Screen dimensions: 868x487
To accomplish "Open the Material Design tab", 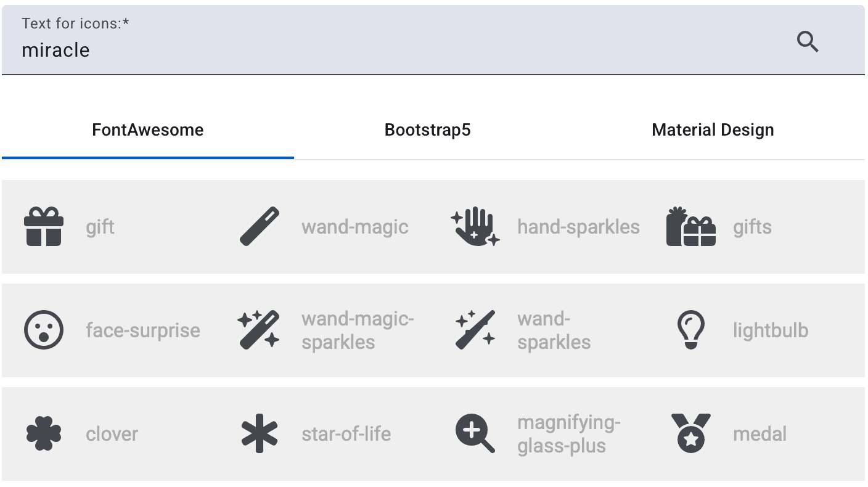I will [x=713, y=130].
